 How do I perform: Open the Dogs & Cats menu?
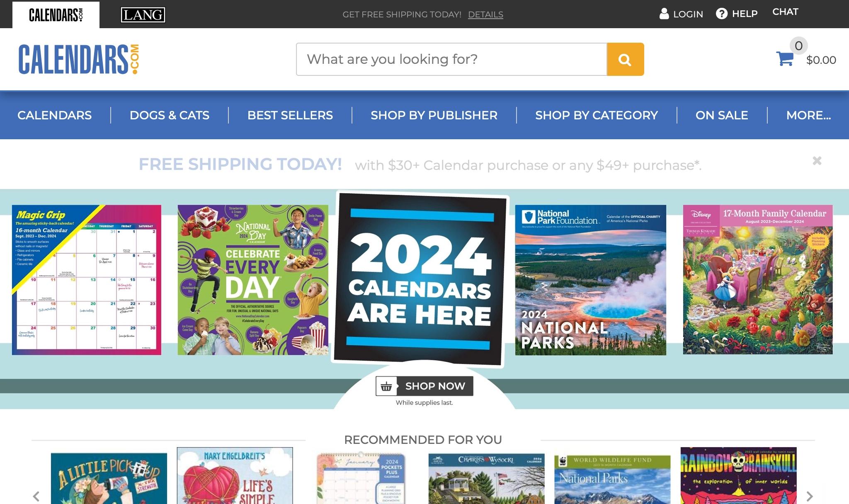(x=170, y=115)
